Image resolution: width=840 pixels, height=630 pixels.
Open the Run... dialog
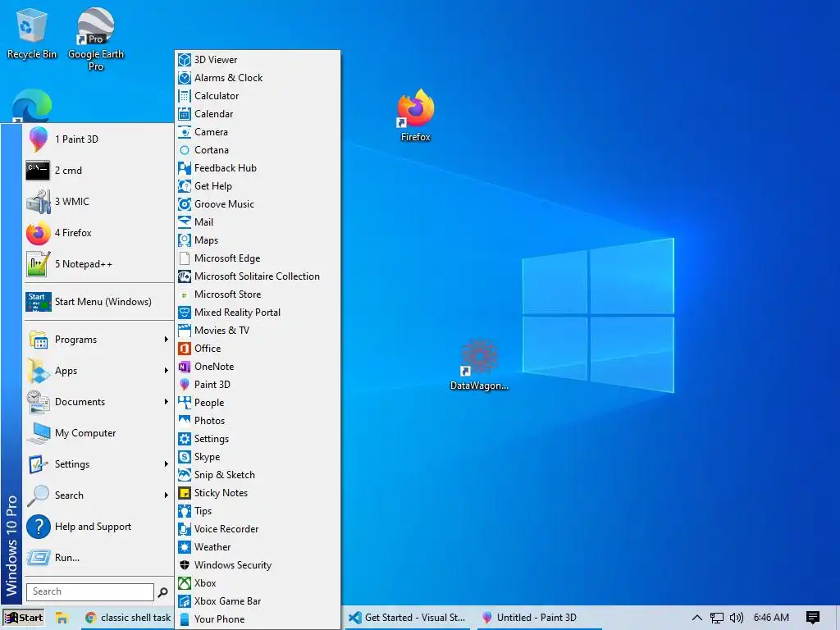click(x=98, y=558)
